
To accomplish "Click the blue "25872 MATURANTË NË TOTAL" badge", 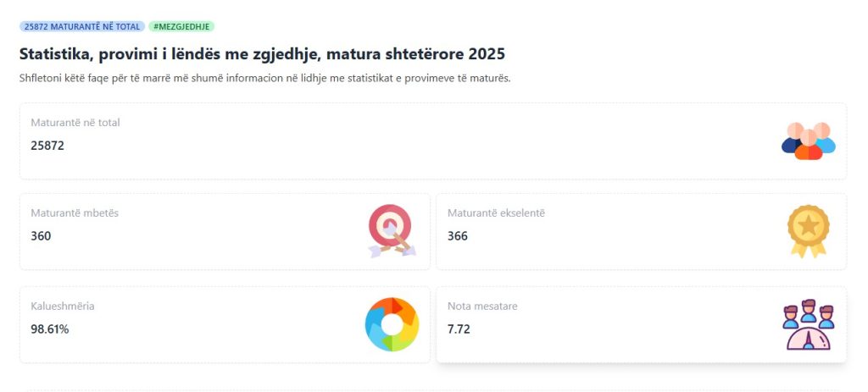I will 82,26.
